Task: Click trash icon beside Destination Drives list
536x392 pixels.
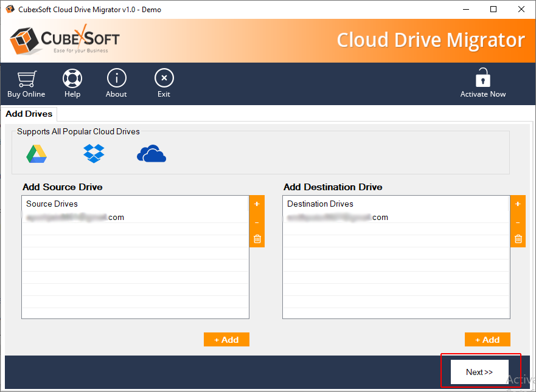Action: click(518, 239)
